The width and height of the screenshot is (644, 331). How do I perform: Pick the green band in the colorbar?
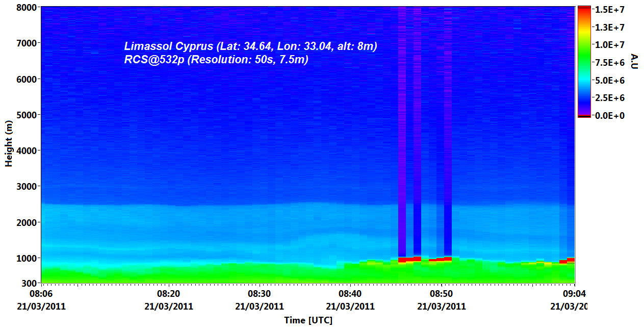584,56
